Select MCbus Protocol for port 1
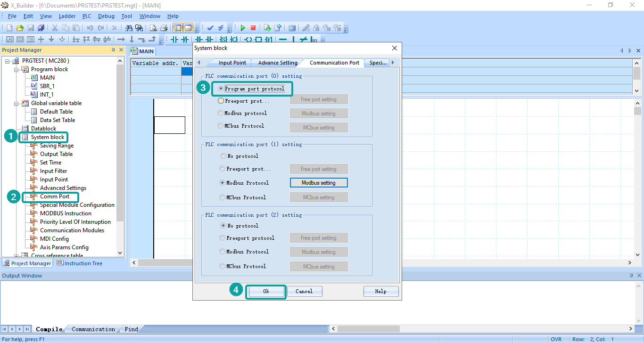The width and height of the screenshot is (644, 343). (223, 197)
